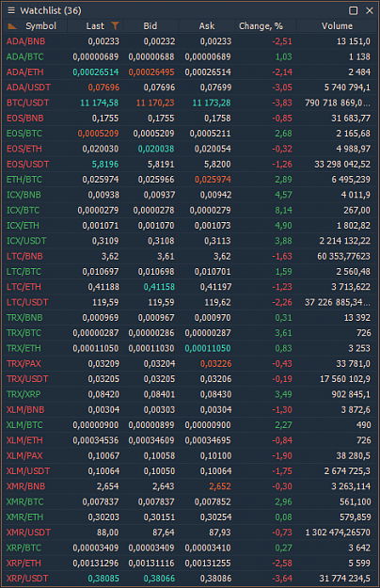
Task: Select the LTC/BNB symbol
Action: (24, 256)
